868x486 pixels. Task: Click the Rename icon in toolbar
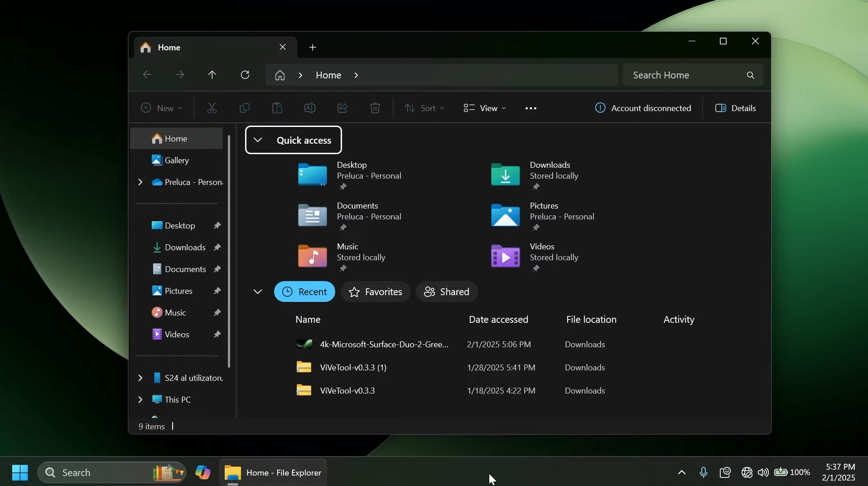310,108
